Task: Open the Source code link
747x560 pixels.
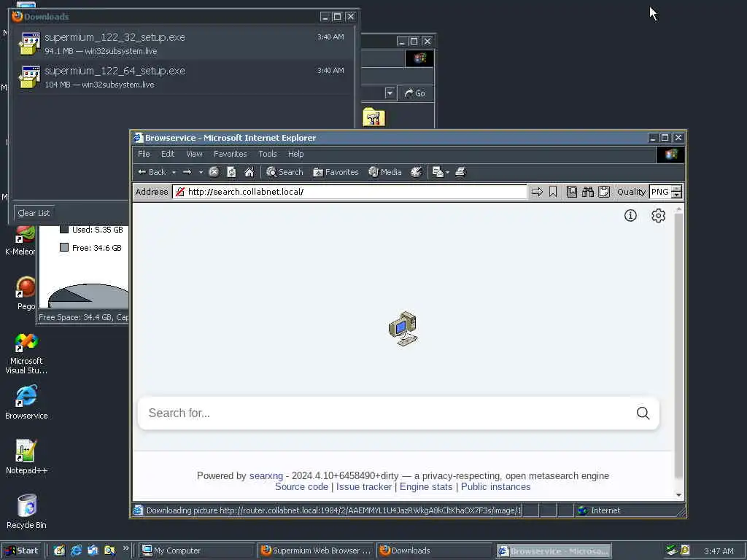Action: click(301, 486)
